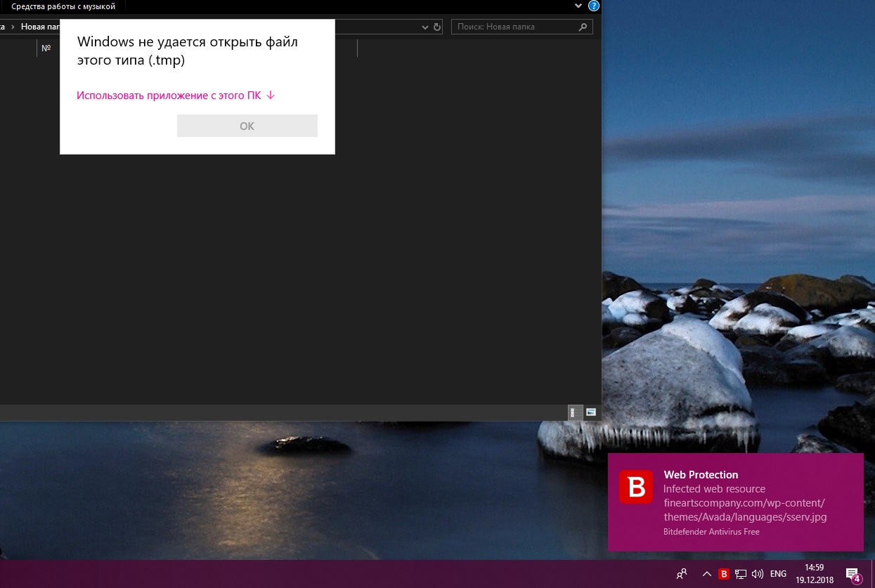Open the ENG input language indicator
The height and width of the screenshot is (588, 875).
778,574
